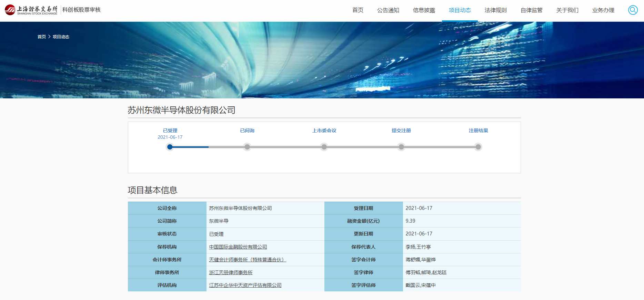The width and height of the screenshot is (644, 300).
Task: Click the 上市委会议 progress step dot
Action: point(324,147)
